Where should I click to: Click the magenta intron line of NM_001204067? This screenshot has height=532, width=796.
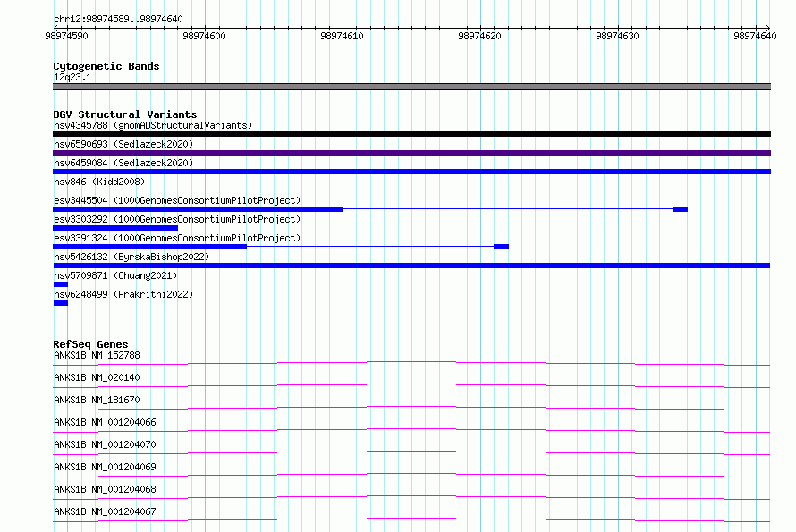pyautogui.click(x=411, y=519)
